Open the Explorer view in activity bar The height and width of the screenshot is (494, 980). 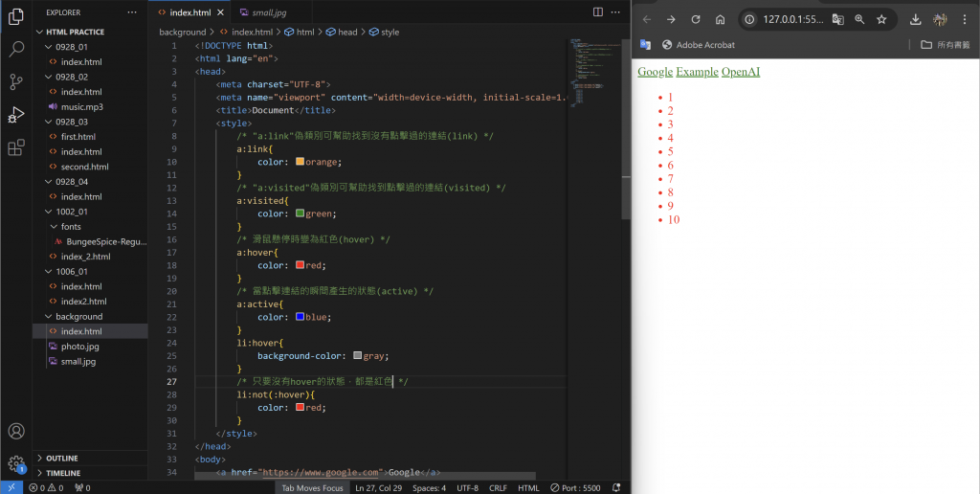(16, 16)
